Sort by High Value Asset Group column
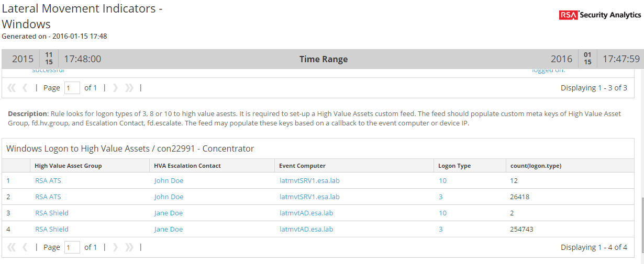 click(68, 166)
